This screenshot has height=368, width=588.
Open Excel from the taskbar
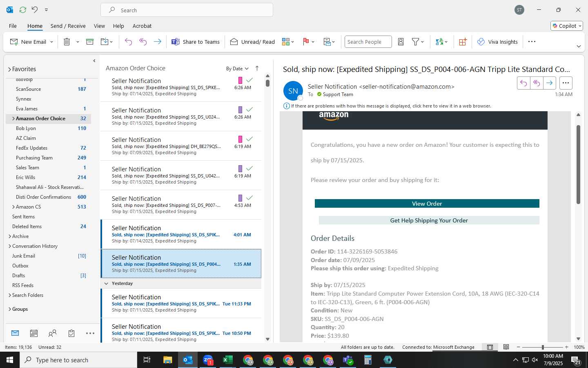227,360
